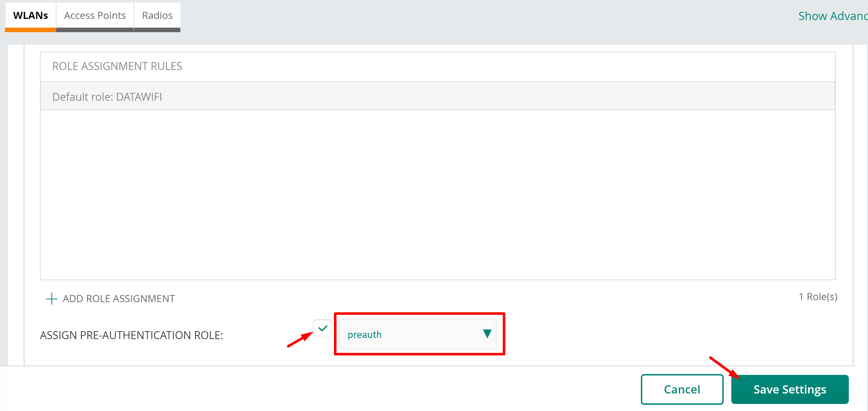Screen dimensions: 868x411
Task: Uncheck the Assign Pre-Authentication Role checkbox
Action: (322, 328)
